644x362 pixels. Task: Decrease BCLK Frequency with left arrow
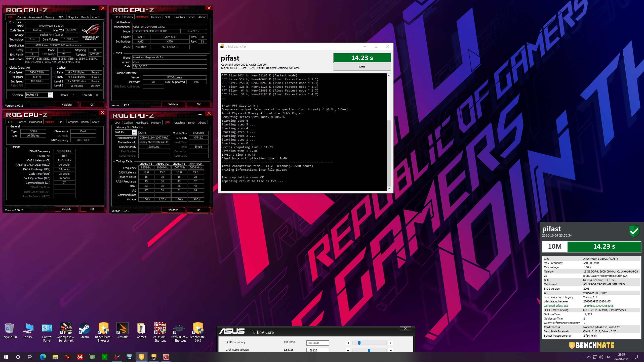[348, 343]
